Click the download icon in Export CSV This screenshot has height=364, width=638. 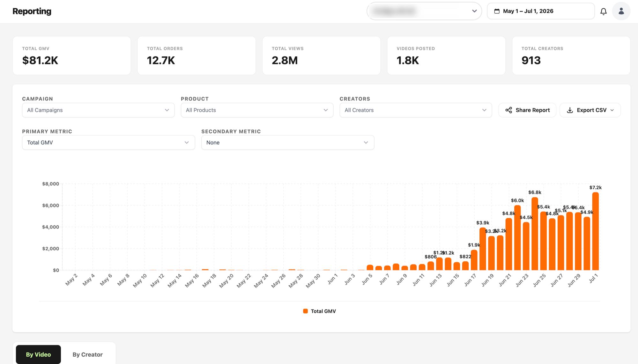(x=570, y=110)
